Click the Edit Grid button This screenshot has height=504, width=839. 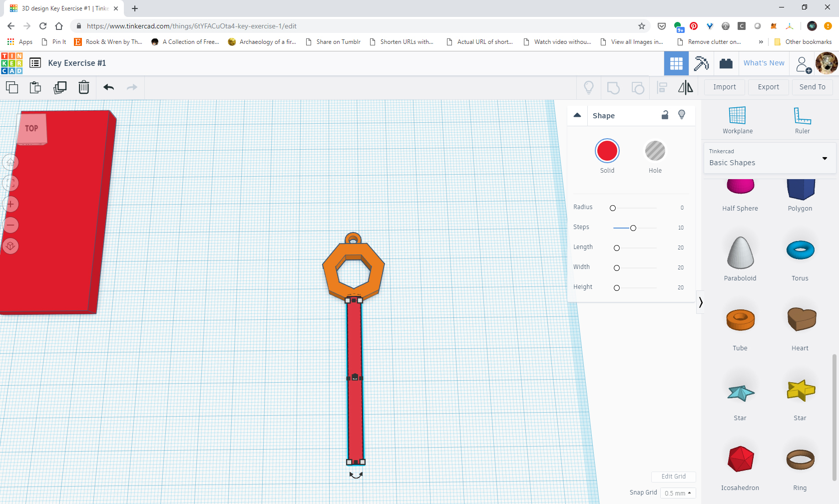pos(674,477)
